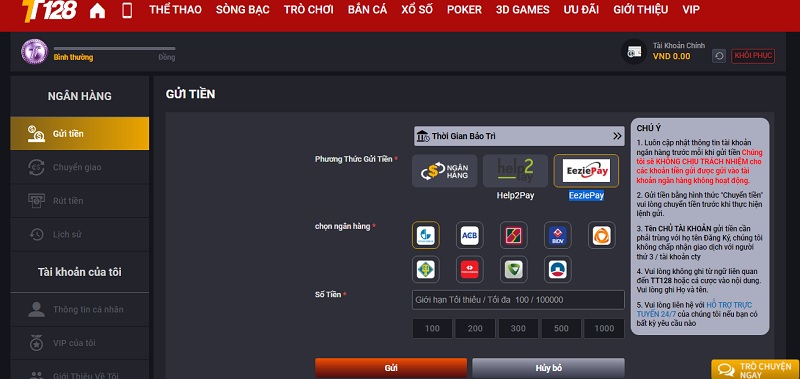Open the mobile phone icon
Image resolution: width=800 pixels, height=379 pixels.
pos(127,10)
